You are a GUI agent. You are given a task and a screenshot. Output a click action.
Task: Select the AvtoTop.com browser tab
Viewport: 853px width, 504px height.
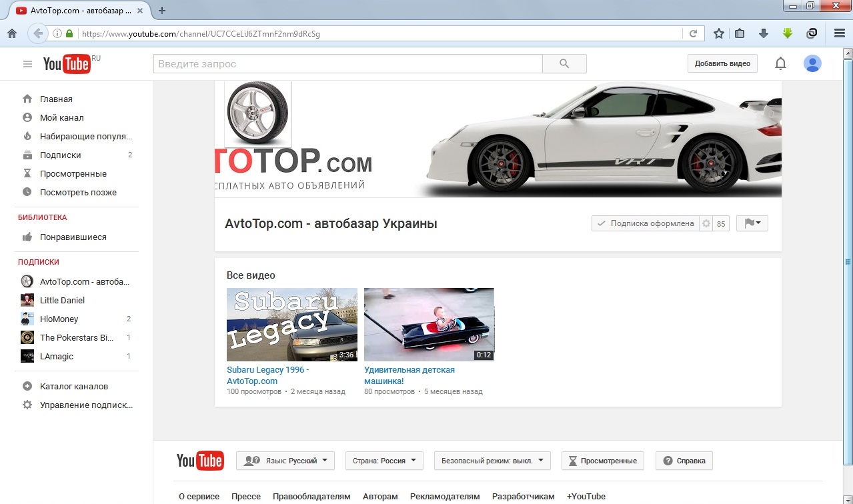click(x=79, y=11)
